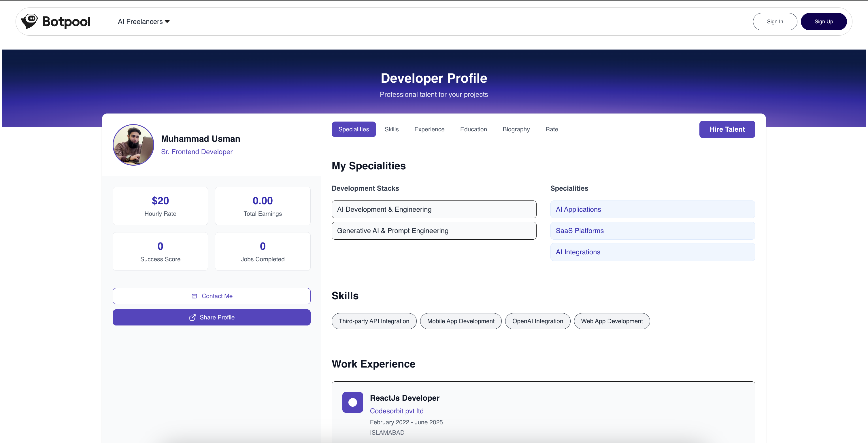Click the Web App Development skill tag

pos(612,321)
